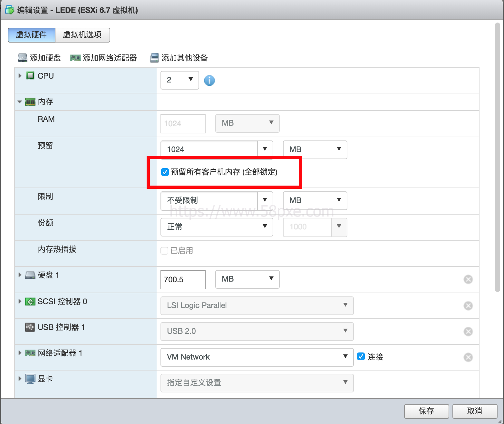Viewport: 504px width, 424px height.
Task: Click the 保存 save button
Action: pyautogui.click(x=427, y=411)
